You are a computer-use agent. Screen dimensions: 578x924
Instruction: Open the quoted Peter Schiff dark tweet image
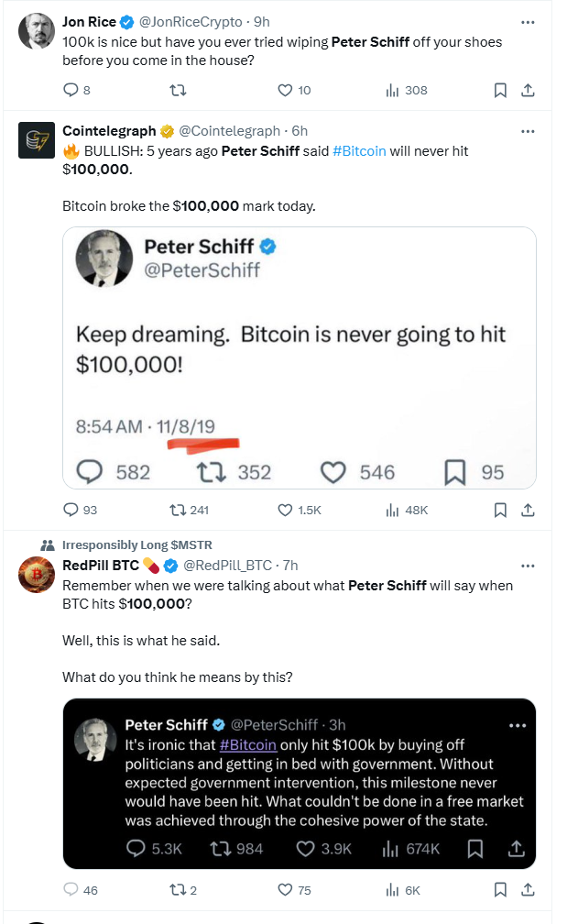pos(299,783)
